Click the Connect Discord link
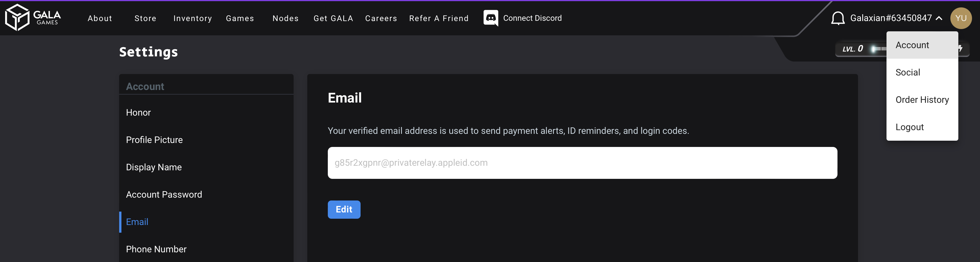 (532, 18)
